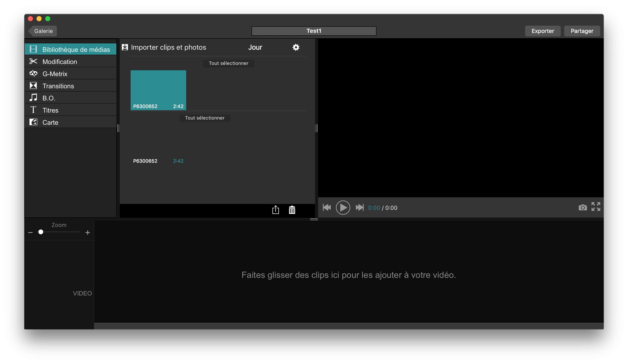Screen dimensions: 628x364
Task: Click the timeline horizontal scrollbar
Action: (349, 326)
